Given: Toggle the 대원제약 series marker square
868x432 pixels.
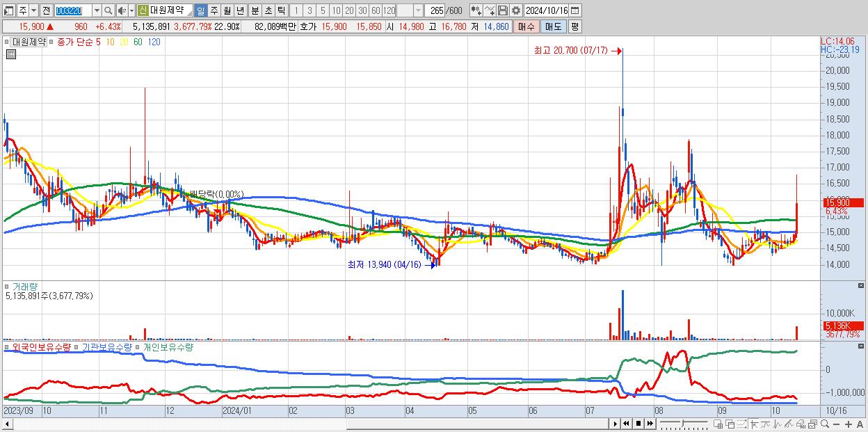Looking at the screenshot, I should click(x=8, y=42).
